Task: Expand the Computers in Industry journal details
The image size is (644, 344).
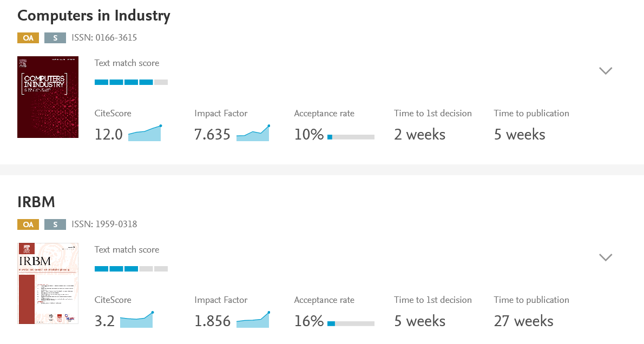Action: [x=606, y=71]
